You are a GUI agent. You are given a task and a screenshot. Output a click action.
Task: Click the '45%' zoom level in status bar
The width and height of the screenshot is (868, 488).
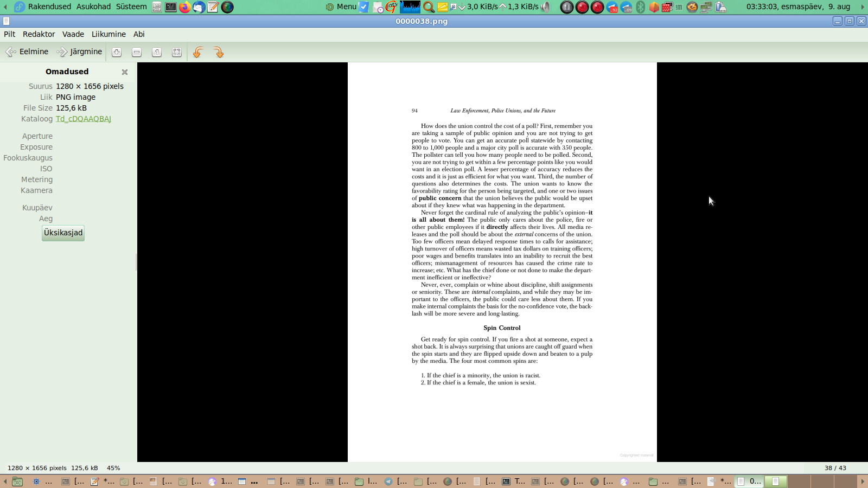[x=113, y=468]
